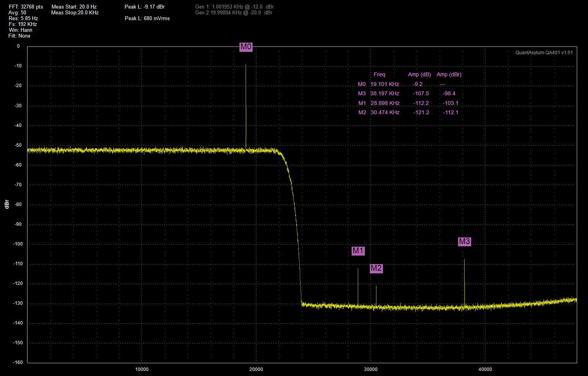This screenshot has height=376, width=588.
Task: Click the Meas Stop: 20.0 KHz text
Action: [x=75, y=13]
